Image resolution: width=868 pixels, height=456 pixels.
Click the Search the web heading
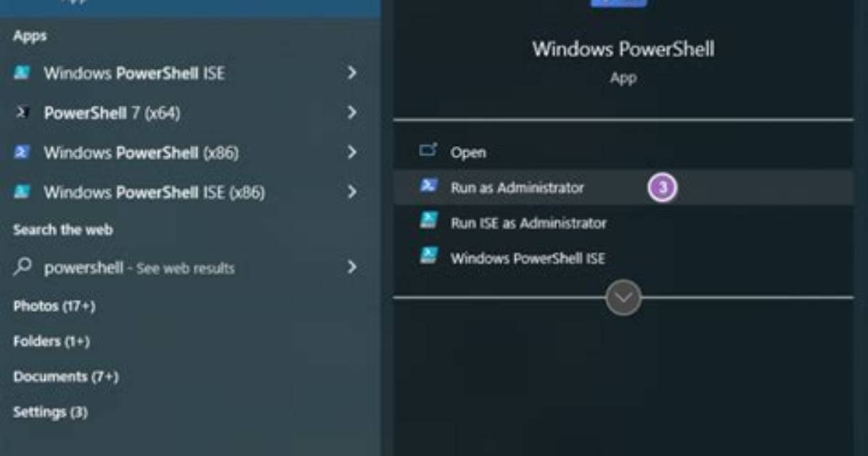tap(62, 229)
